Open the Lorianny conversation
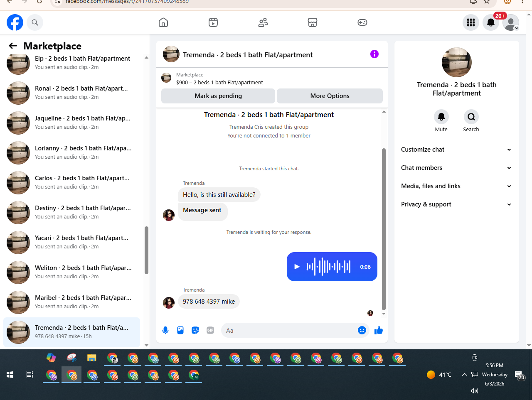Viewport: 532px width, 400px height. click(71, 153)
